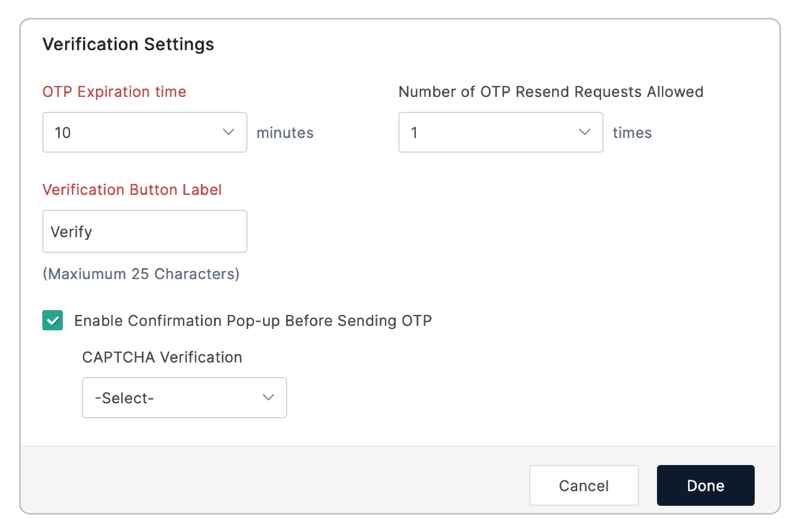Click 'Number of OTP Resend Requests Allowed' label
Image resolution: width=800 pixels, height=532 pixels.
pos(551,92)
